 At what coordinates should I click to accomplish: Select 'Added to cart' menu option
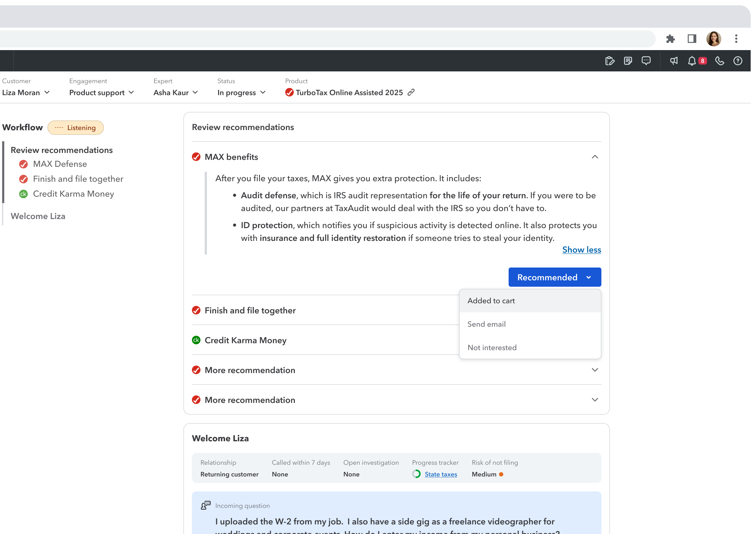tap(491, 301)
